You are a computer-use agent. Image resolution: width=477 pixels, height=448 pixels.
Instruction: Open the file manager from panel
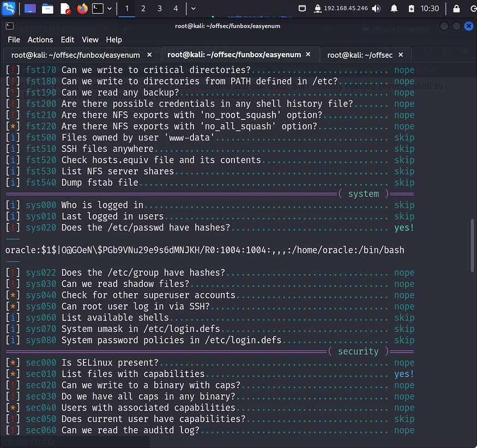47,9
